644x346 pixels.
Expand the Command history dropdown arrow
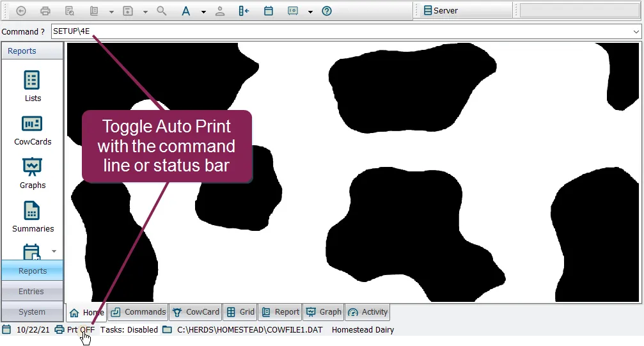pos(636,31)
